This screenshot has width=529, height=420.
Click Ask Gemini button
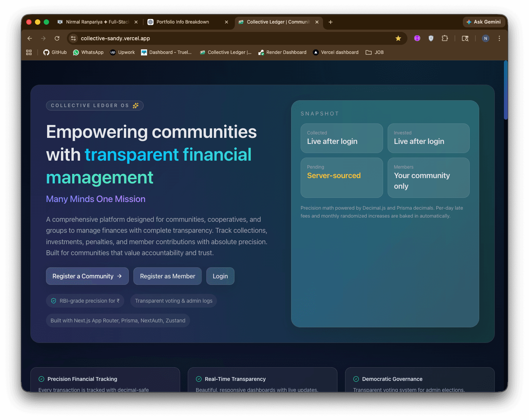tap(483, 22)
